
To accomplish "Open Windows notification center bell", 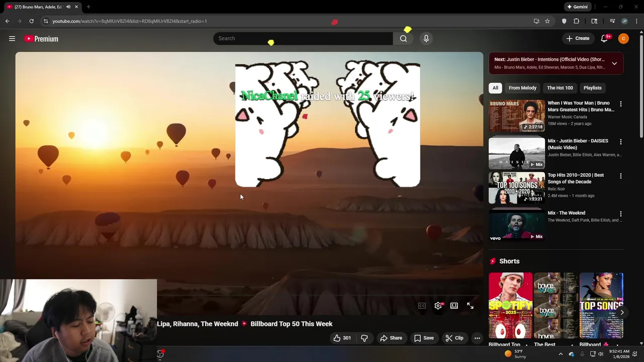I will pos(635,354).
